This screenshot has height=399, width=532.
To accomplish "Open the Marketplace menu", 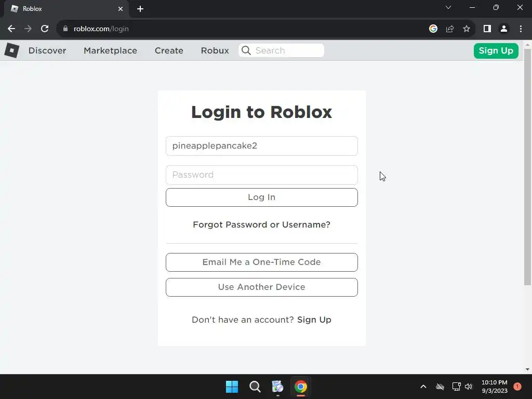I will 110,50.
